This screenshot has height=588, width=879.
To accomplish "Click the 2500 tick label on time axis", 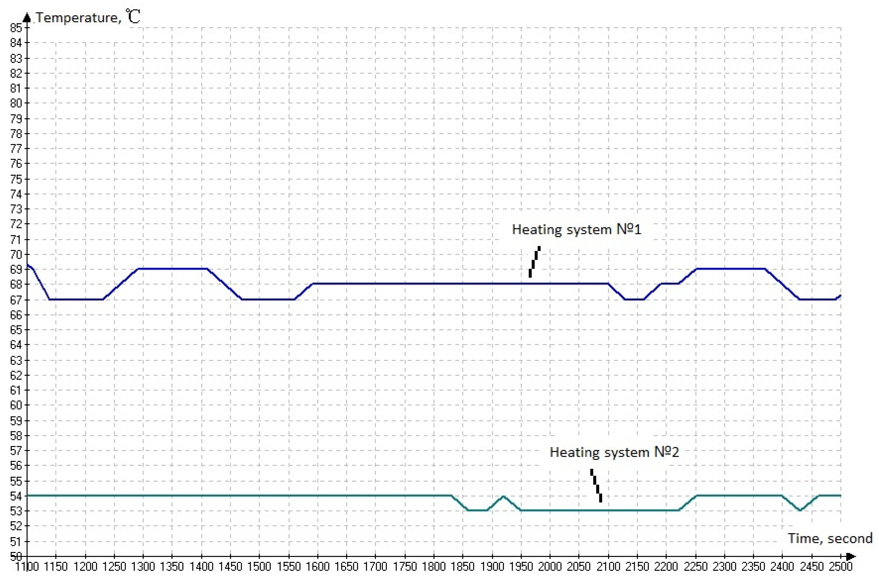I will click(x=840, y=567).
